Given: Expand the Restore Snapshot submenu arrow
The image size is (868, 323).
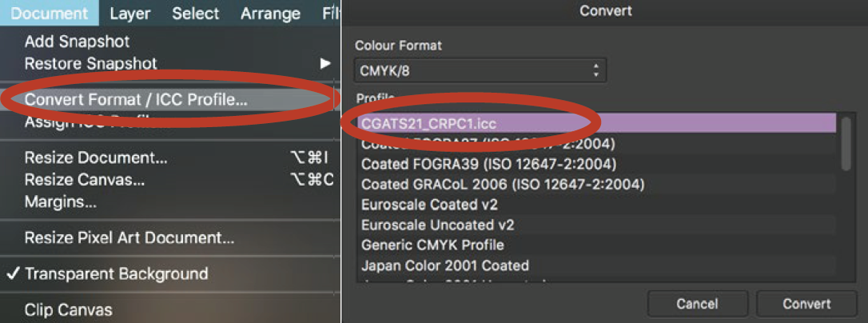Looking at the screenshot, I should pos(325,63).
